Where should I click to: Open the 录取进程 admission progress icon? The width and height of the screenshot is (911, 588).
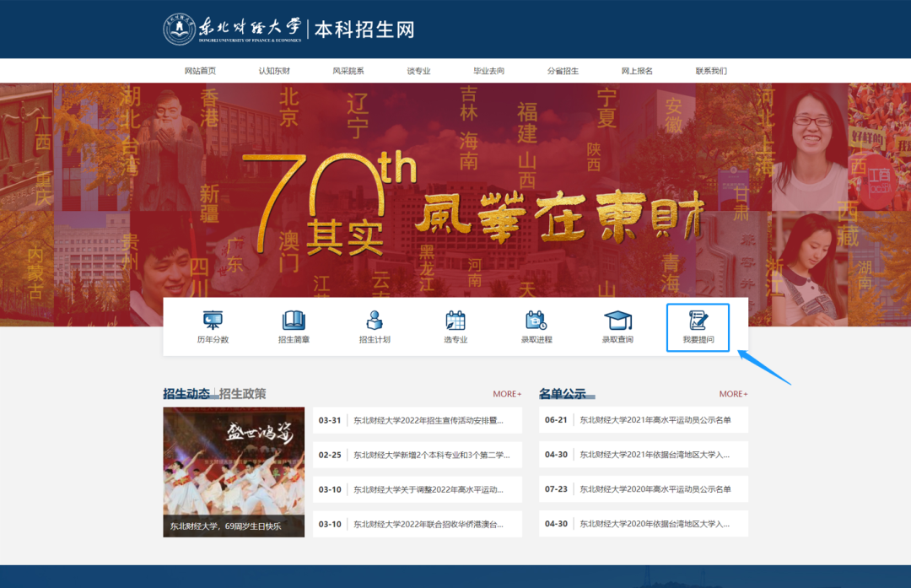[x=536, y=327]
